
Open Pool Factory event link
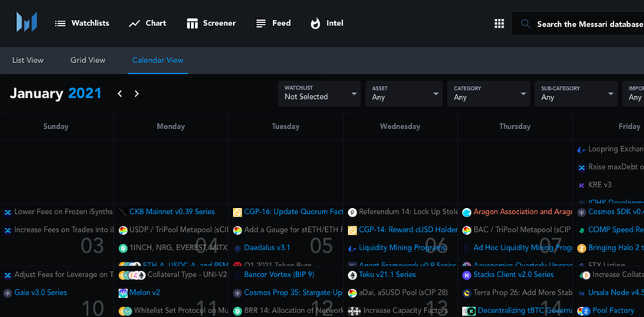click(613, 311)
